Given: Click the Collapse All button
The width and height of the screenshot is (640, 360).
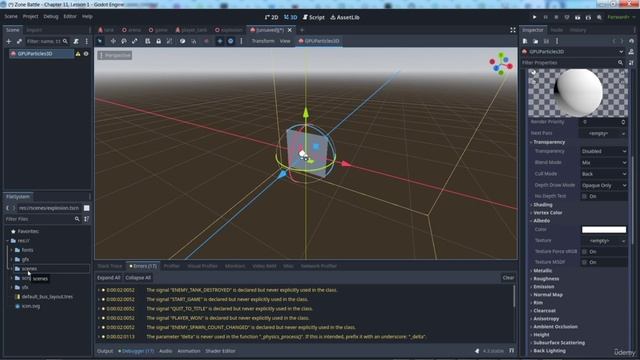Looking at the screenshot, I should (x=138, y=278).
